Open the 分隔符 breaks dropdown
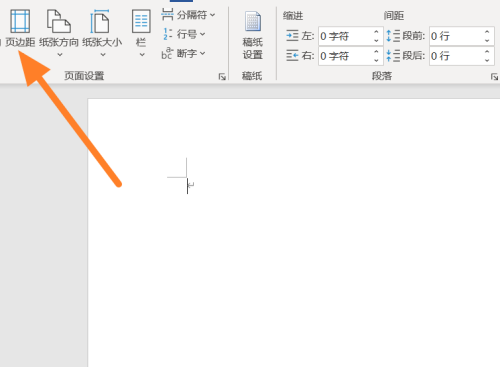Screen dimensions: 500x367 [188, 15]
